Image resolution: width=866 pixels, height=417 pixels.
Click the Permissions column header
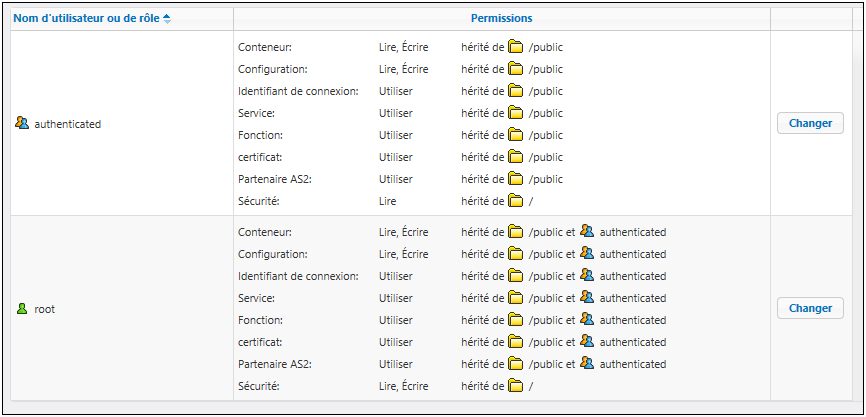[x=501, y=18]
